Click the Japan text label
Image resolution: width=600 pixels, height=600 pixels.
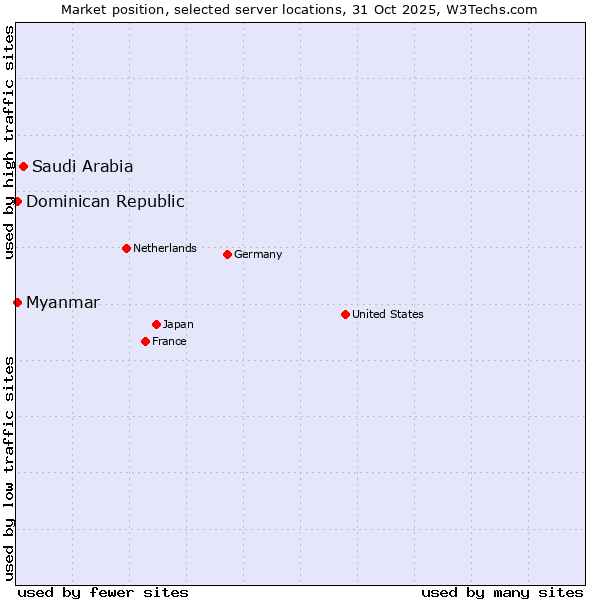(178, 324)
